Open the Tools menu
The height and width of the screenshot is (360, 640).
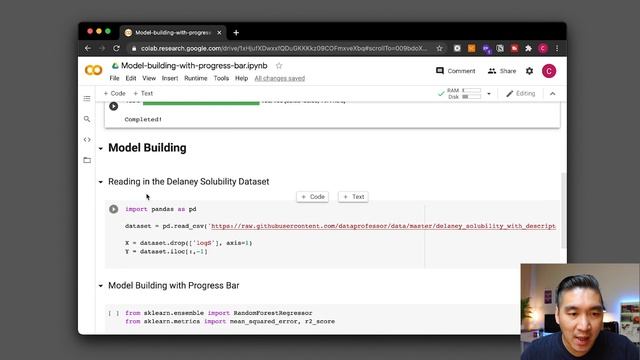[x=221, y=78]
